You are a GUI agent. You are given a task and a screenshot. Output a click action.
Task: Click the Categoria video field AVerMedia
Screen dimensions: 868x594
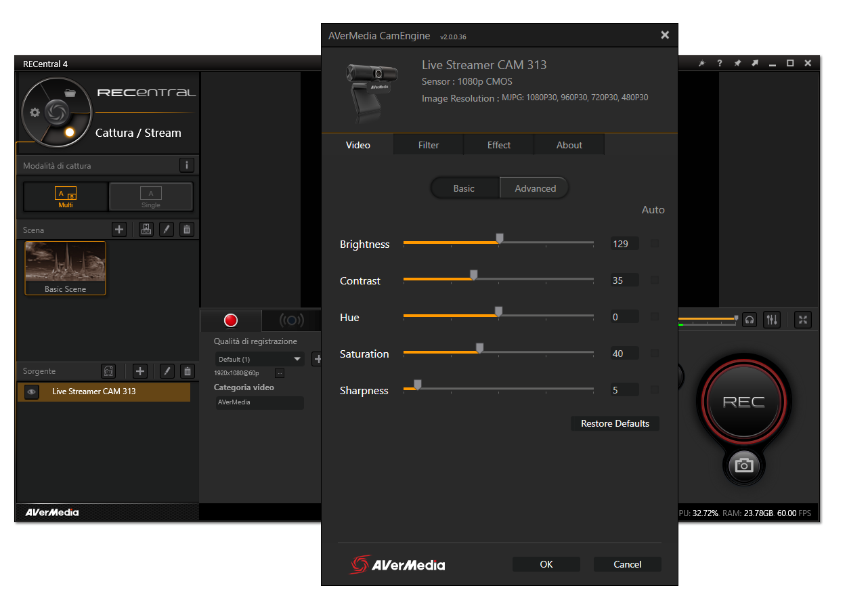point(259,402)
